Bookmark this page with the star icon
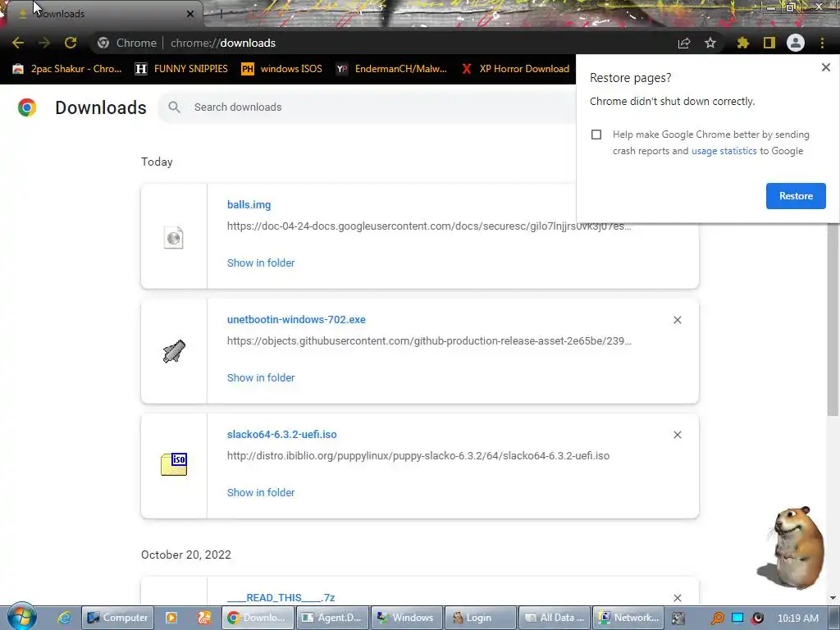This screenshot has width=840, height=630. (x=710, y=43)
